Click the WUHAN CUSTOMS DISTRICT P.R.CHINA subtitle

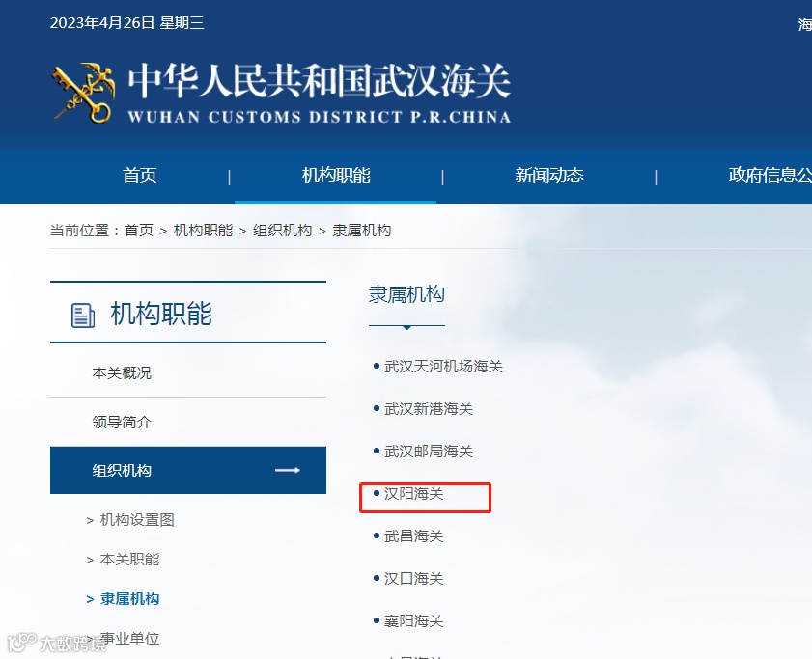pyautogui.click(x=319, y=117)
